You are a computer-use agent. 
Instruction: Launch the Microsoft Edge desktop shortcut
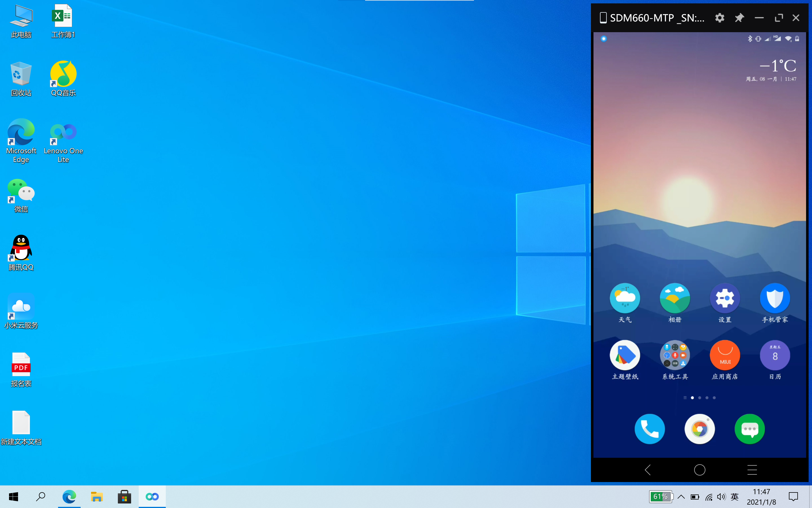(21, 141)
